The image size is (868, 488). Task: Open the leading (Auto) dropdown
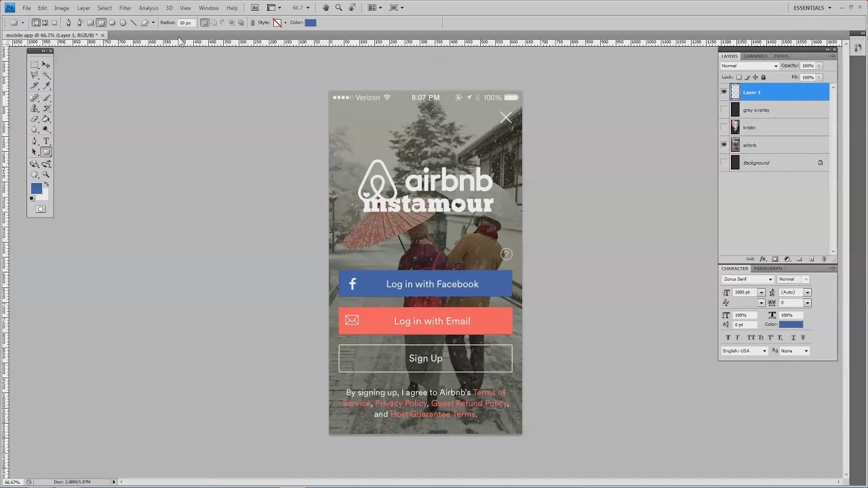(x=807, y=292)
